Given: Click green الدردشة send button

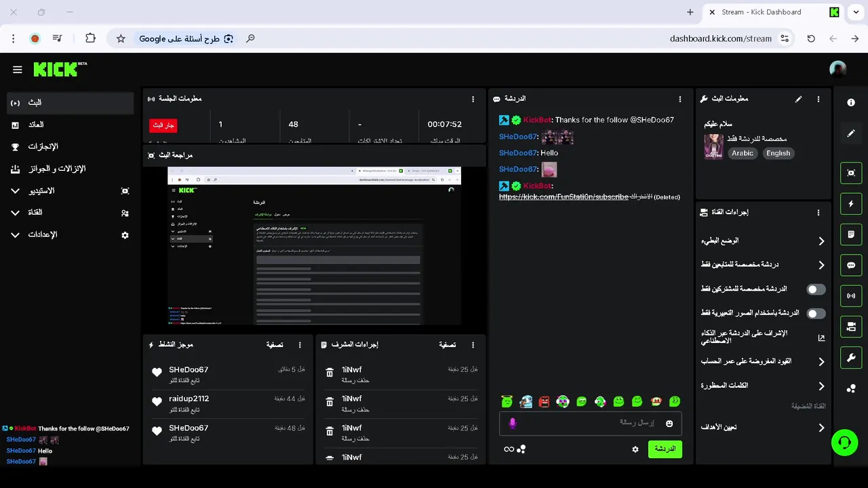Looking at the screenshot, I should (x=665, y=449).
